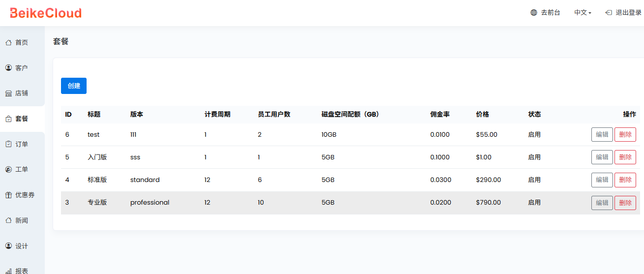Edit the 标准版 plan

click(602, 180)
